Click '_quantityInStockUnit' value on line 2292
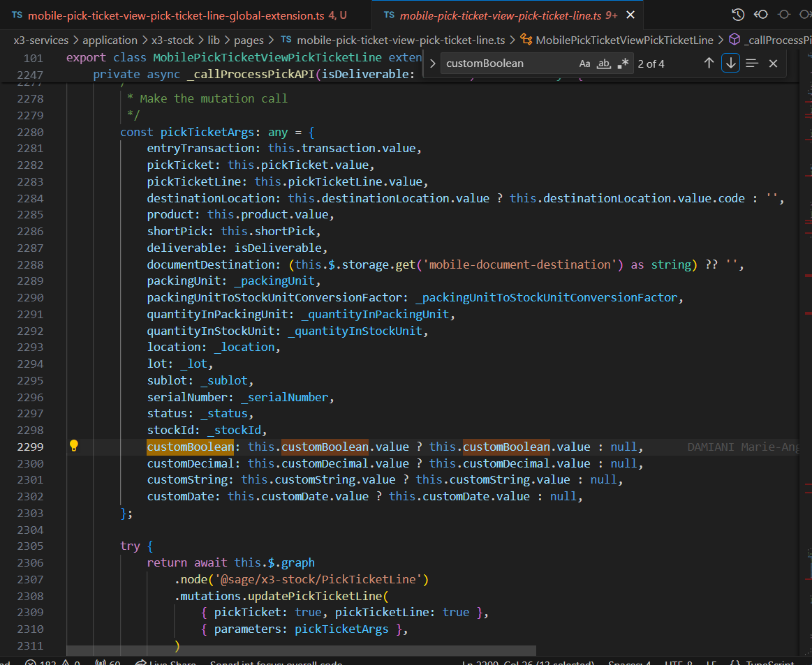The height and width of the screenshot is (665, 812). 355,331
